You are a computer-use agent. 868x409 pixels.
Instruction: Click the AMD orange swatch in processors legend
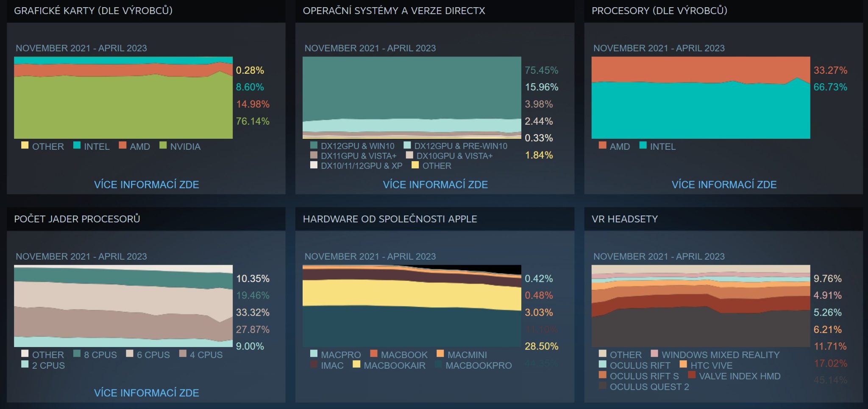[602, 146]
